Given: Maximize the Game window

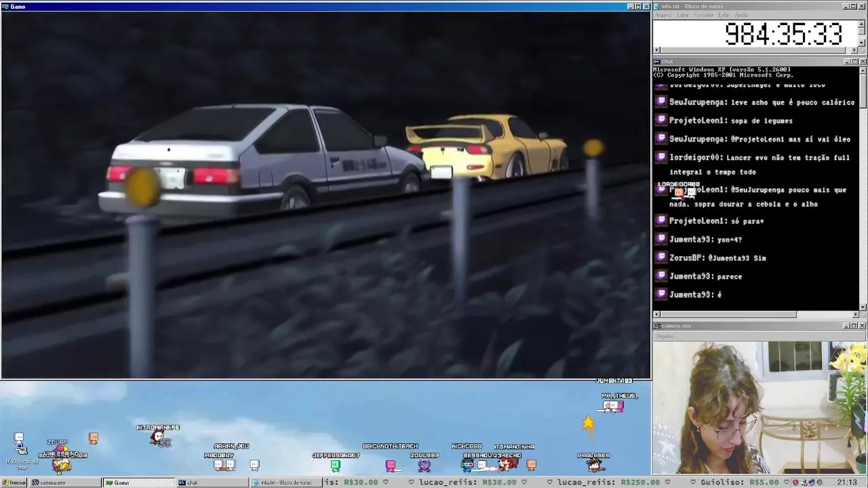Looking at the screenshot, I should 638,6.
